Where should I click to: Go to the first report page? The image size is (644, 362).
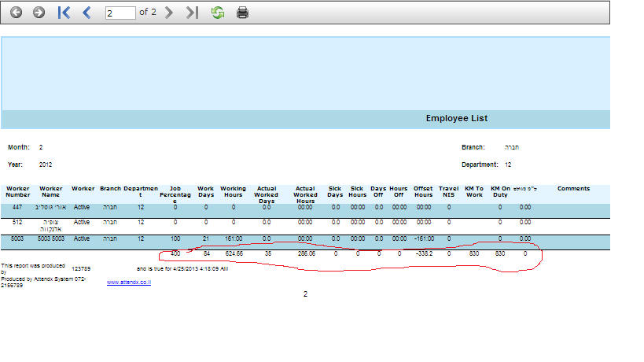(64, 13)
